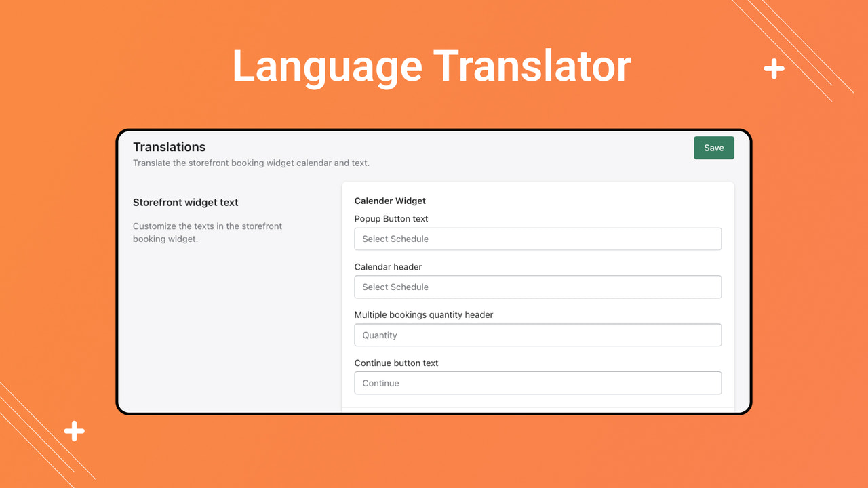Click the Customize texts description sentence
Viewport: 868px width, 488px height.
pyautogui.click(x=208, y=232)
